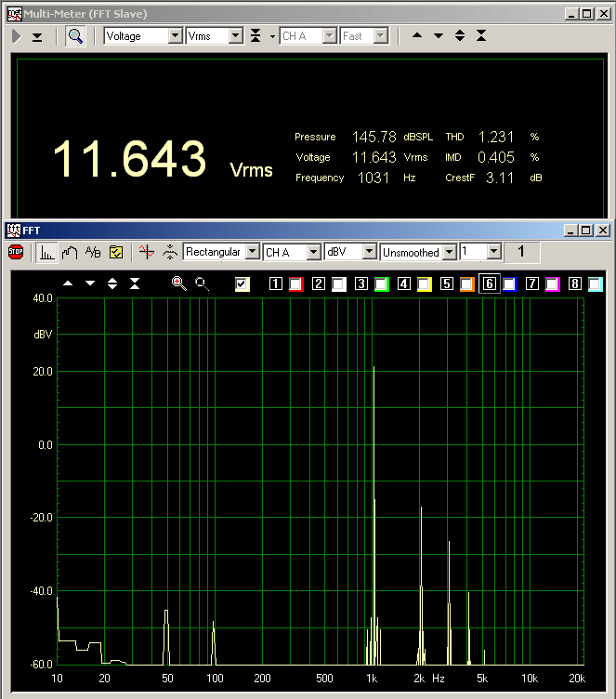
Task: Zoom in with the red plus magnifier
Action: pos(179,284)
